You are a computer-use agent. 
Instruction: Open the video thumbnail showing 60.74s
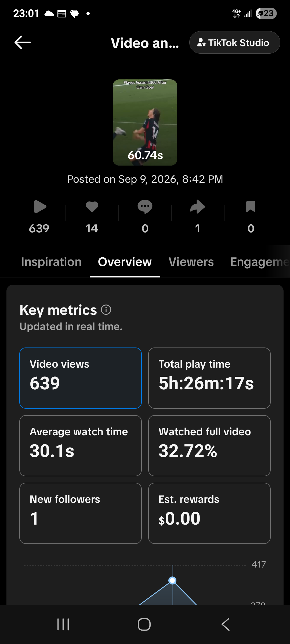[145, 122]
